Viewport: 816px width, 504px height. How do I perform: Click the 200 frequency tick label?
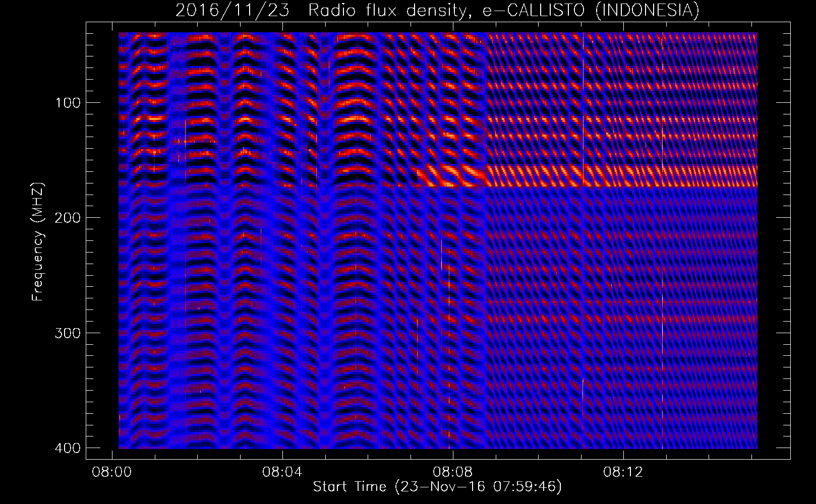point(67,218)
